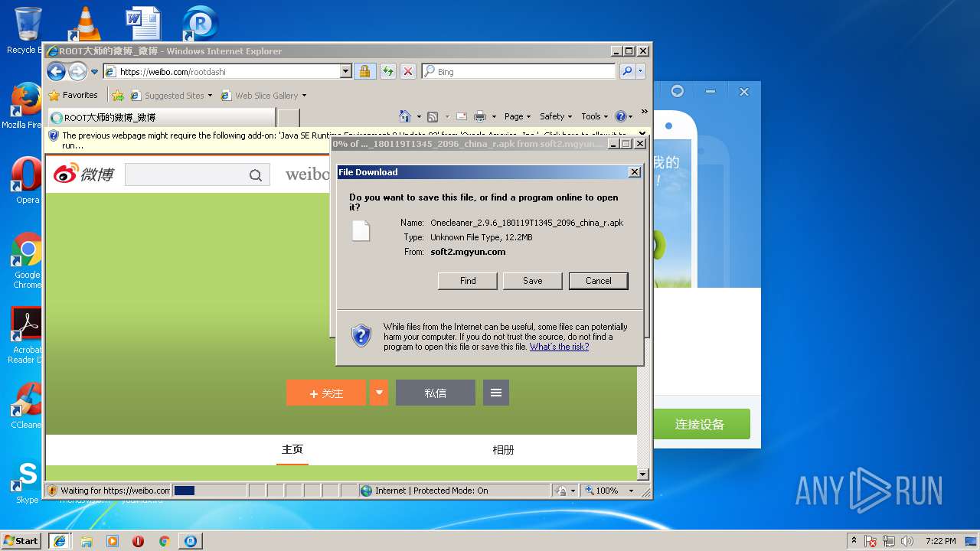Click the orange +关注 follow button
Image resolution: width=980 pixels, height=551 pixels.
tap(326, 393)
